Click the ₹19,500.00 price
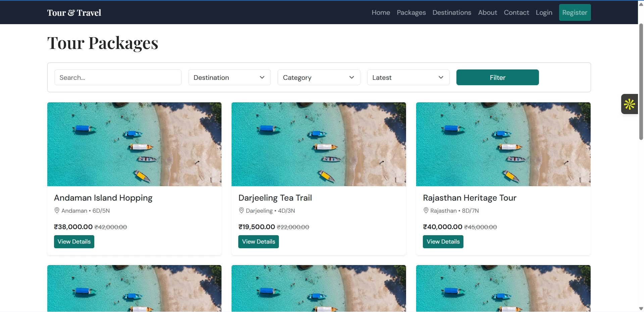Viewport: 644px width, 312px height. (257, 227)
